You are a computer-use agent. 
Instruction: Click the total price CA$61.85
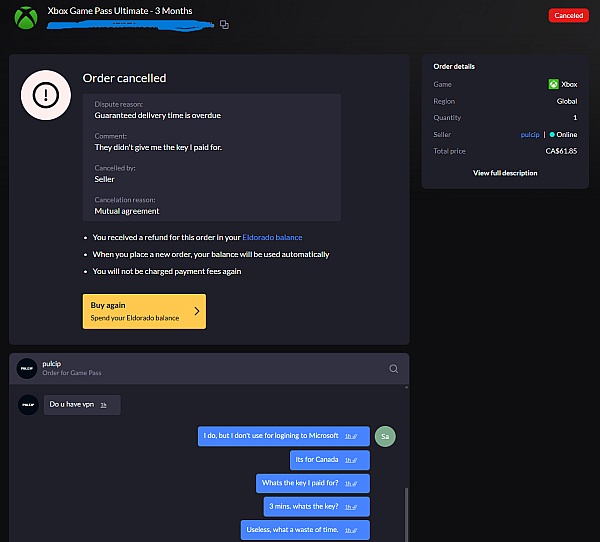pos(561,151)
